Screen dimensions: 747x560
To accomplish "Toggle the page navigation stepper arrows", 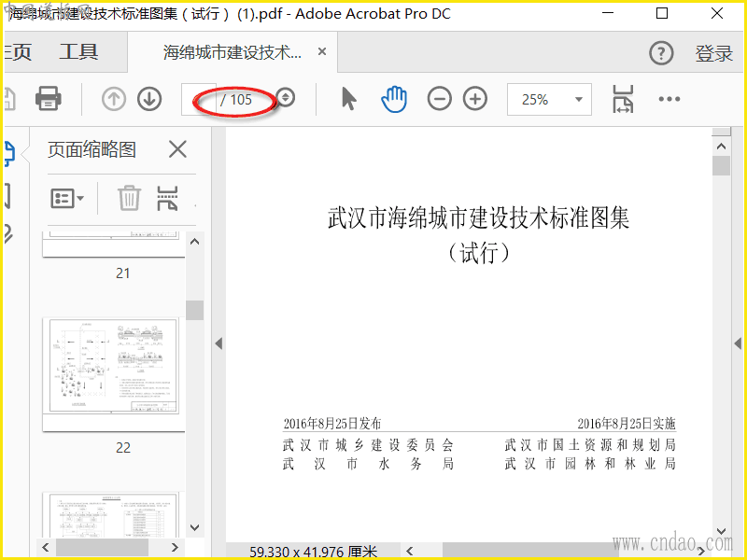I will pyautogui.click(x=286, y=98).
